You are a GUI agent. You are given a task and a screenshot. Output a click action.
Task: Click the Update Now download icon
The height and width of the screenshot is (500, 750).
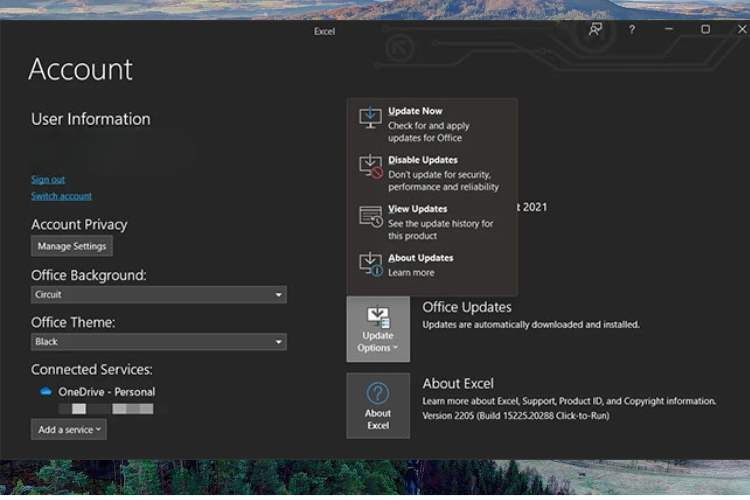(x=370, y=118)
